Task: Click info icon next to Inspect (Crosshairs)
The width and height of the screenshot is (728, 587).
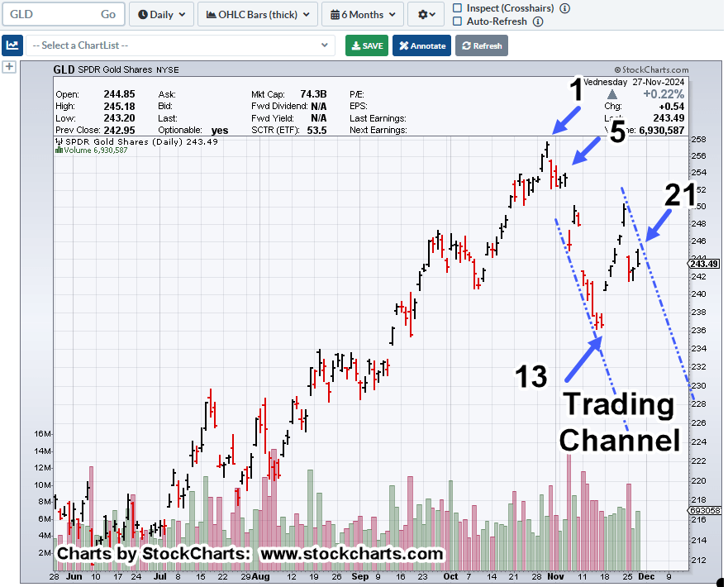Action: (x=564, y=8)
